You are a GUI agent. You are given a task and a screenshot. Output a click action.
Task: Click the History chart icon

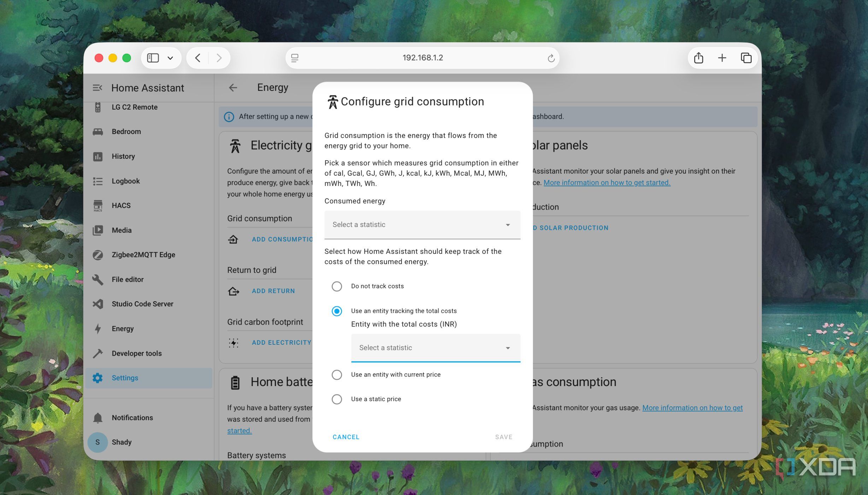tap(98, 156)
